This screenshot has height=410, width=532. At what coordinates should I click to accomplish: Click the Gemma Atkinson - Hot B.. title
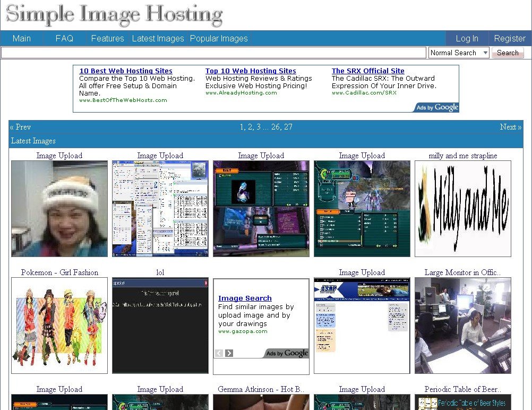coord(261,389)
